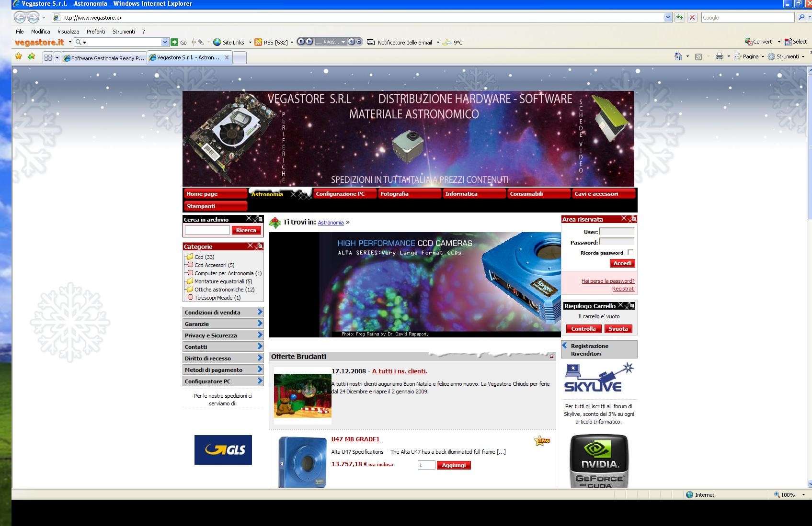Viewport: 812px width, 526px height.
Task: Click the GLS courier logo
Action: tap(223, 449)
